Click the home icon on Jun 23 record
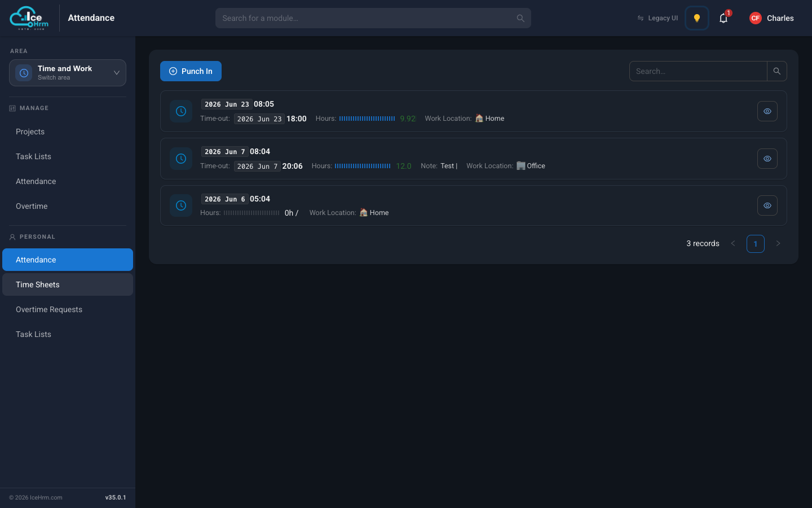The image size is (812, 508). coord(479,119)
